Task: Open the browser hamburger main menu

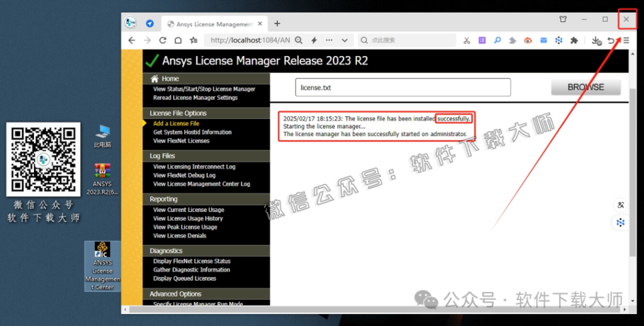Action: click(x=626, y=40)
